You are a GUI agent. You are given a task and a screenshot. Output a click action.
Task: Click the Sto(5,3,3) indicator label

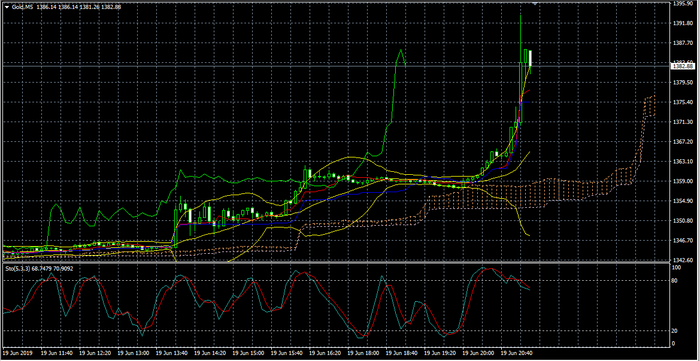tap(18, 269)
